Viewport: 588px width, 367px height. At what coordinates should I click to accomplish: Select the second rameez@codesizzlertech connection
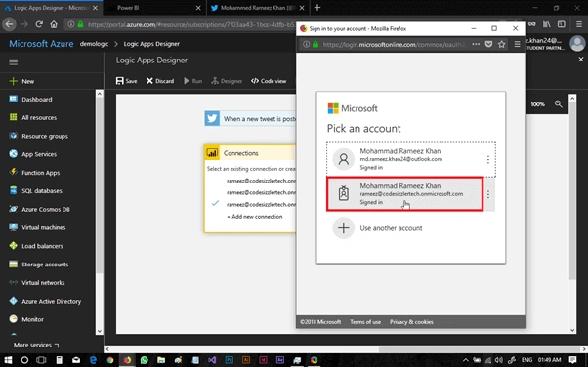261,192
